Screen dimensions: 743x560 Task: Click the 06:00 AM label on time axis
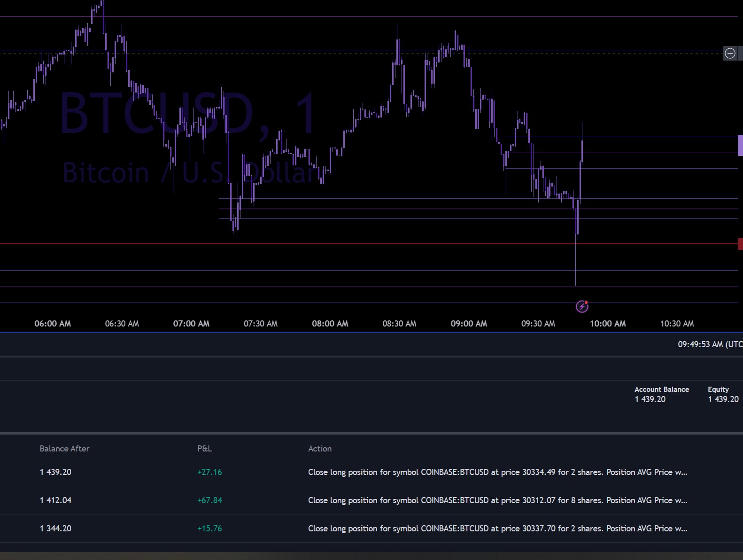pos(53,324)
